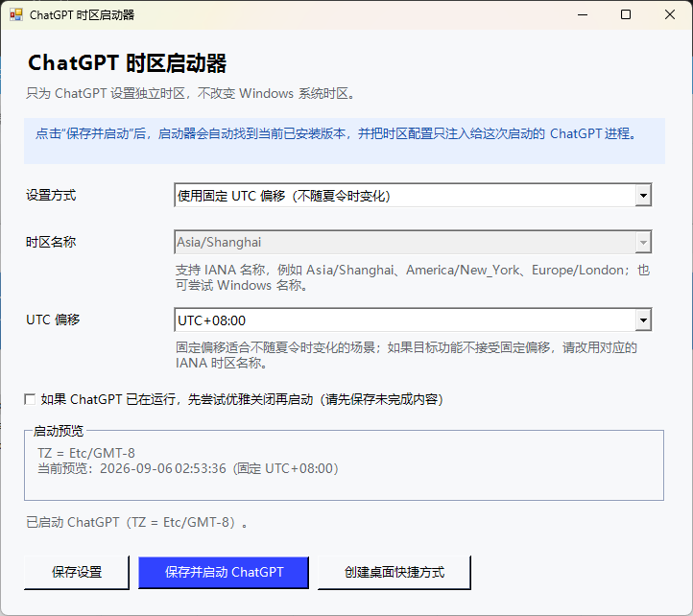This screenshot has height=616, width=693.
Task: Click the ChatGPT 时区启动器 app icon in title bar
Action: click(16, 15)
